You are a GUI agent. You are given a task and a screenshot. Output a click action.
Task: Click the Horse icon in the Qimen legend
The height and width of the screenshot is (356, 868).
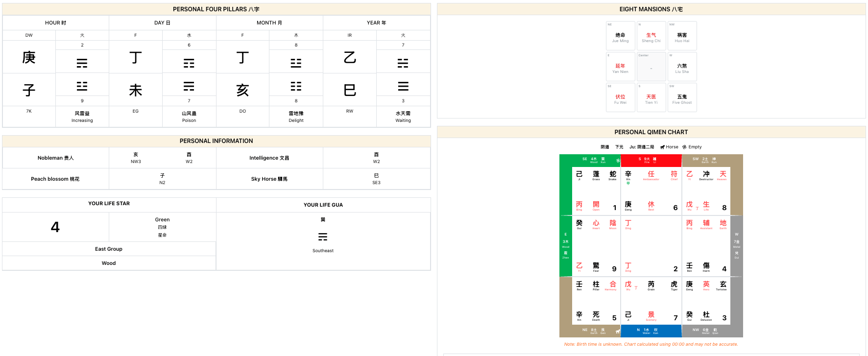click(662, 147)
